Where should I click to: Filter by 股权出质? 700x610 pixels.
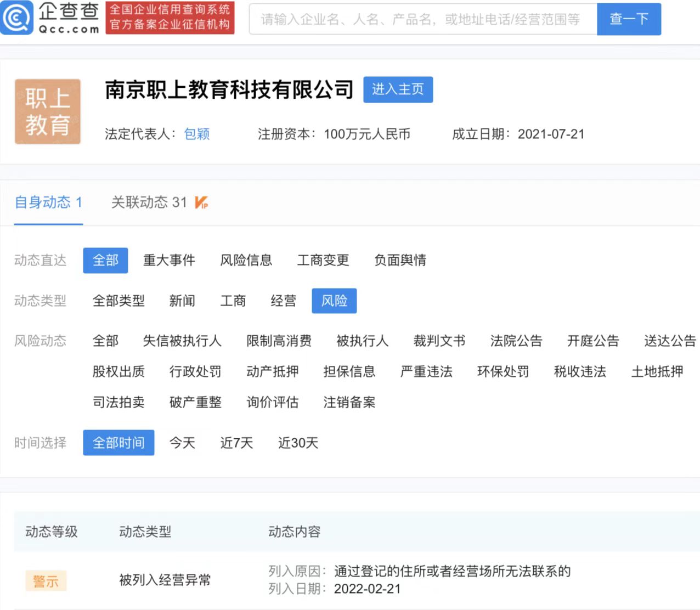click(x=118, y=372)
